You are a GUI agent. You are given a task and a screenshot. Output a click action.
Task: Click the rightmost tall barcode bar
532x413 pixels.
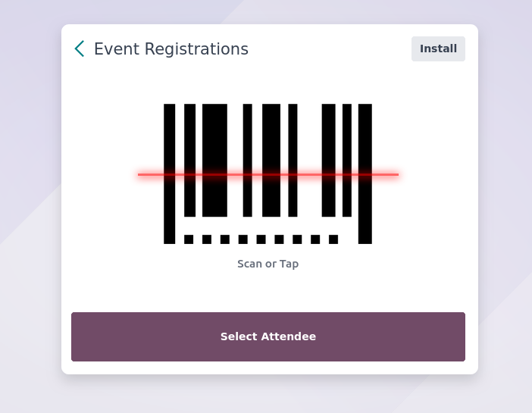(x=365, y=174)
